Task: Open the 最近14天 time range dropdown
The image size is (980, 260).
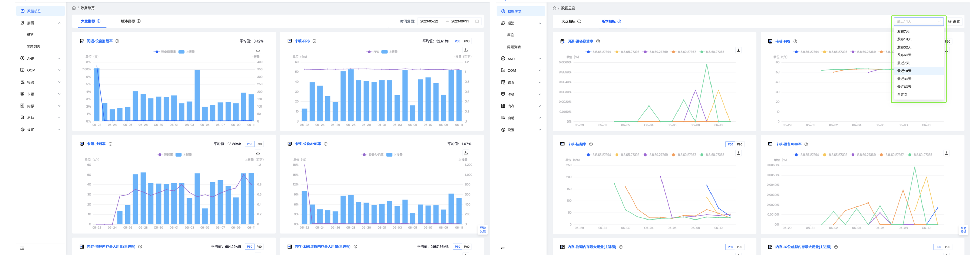Action: coord(918,21)
